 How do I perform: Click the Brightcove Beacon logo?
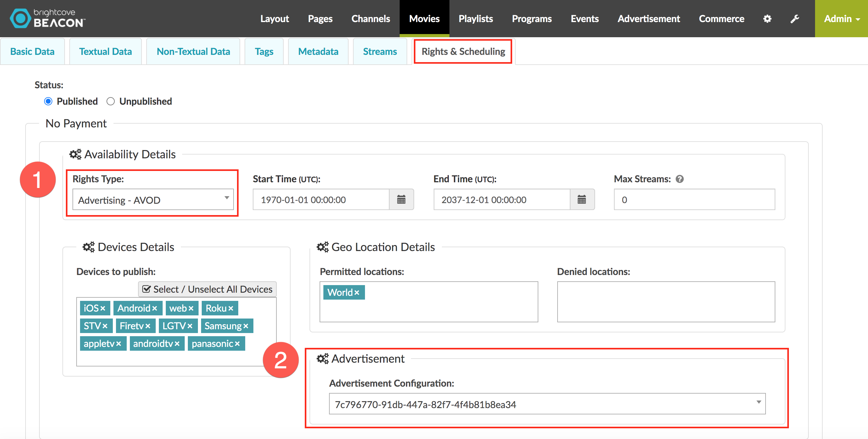pyautogui.click(x=48, y=18)
